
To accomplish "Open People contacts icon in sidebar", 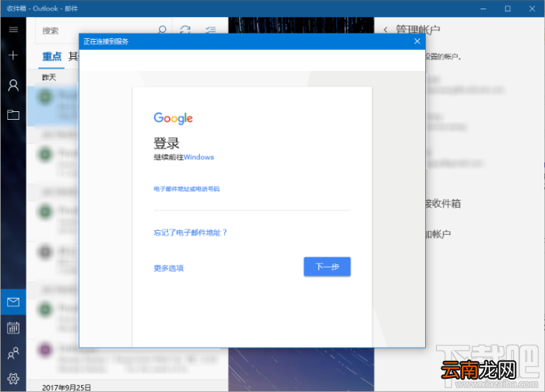I will [13, 353].
